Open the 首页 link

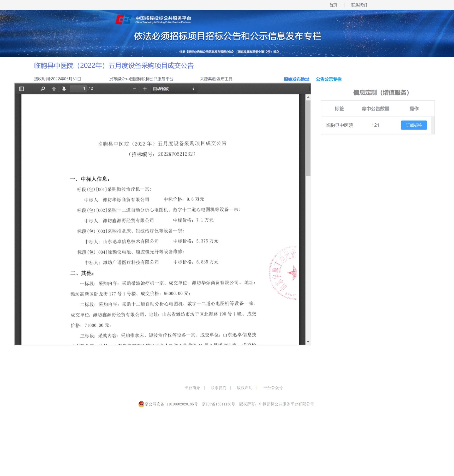333,5
